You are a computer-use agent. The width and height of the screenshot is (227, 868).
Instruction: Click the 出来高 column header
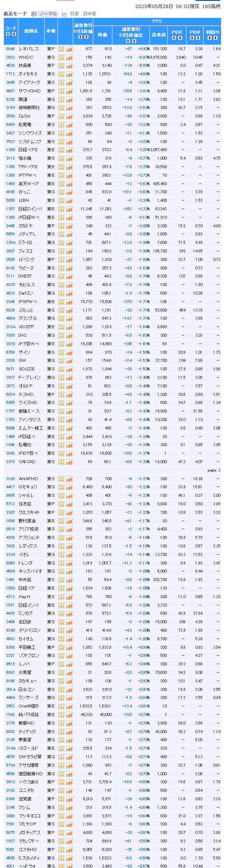pos(159,34)
